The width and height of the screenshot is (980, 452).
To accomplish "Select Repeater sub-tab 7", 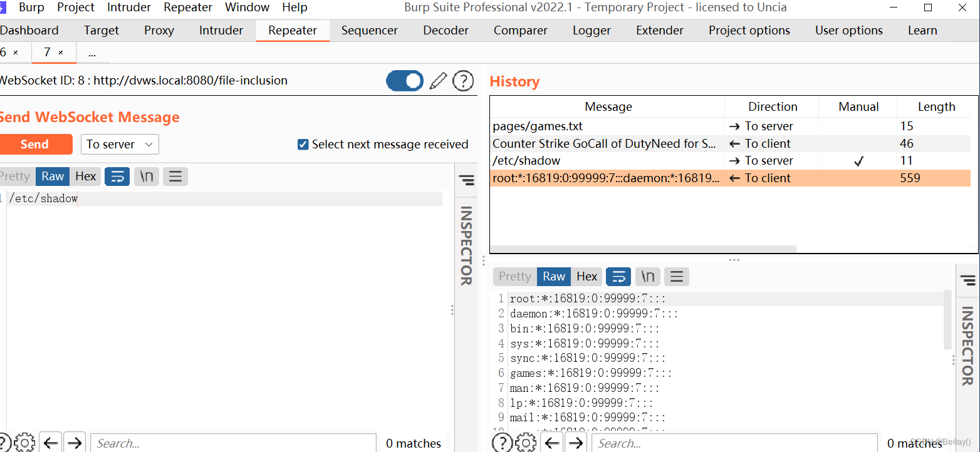I will [x=47, y=53].
